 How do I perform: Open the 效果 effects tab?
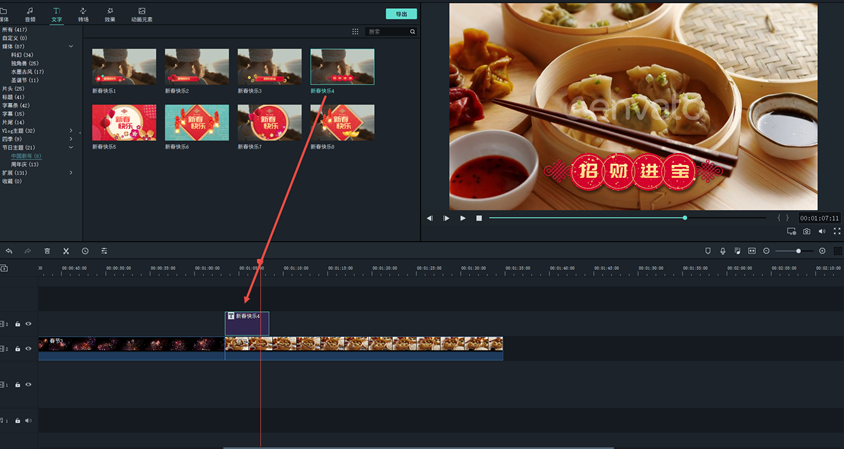click(x=110, y=15)
